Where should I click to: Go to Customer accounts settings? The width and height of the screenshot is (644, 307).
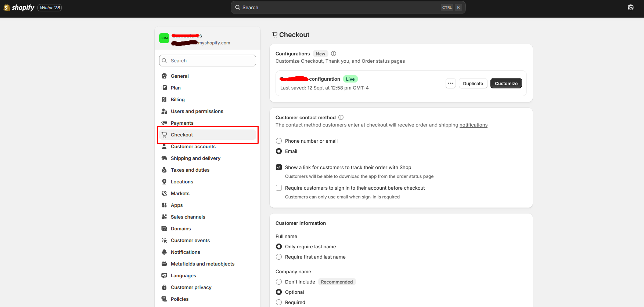tap(193, 146)
